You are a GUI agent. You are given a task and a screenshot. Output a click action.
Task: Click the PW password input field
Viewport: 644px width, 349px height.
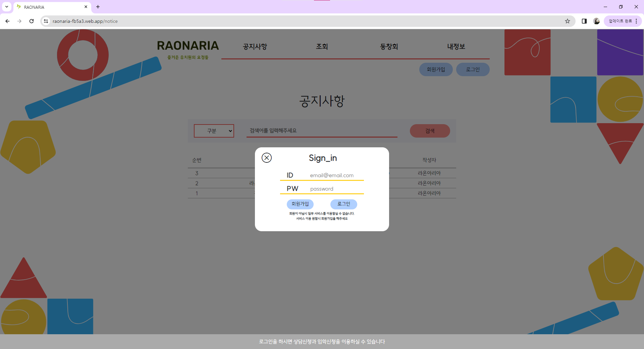point(335,189)
